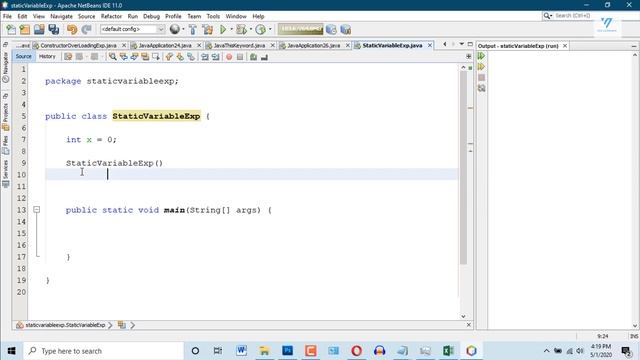
Task: Open the dropdown arrow next to Profile icon
Action: pos(270,29)
